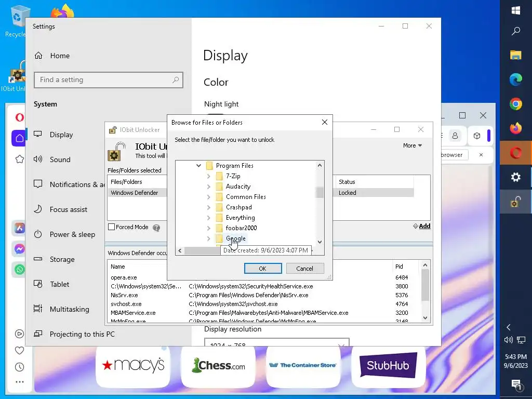Switch to Opera in the taskbar
The image size is (532, 399).
click(516, 153)
